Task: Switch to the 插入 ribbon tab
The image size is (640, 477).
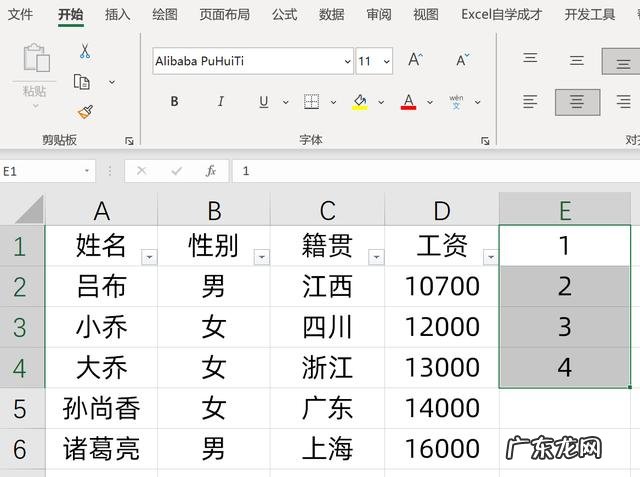Action: pos(117,15)
